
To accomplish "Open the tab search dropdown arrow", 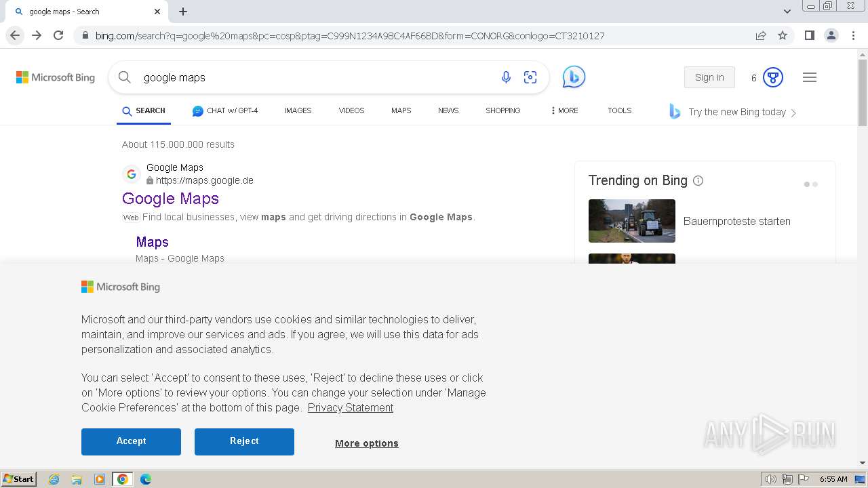I will tap(787, 12).
